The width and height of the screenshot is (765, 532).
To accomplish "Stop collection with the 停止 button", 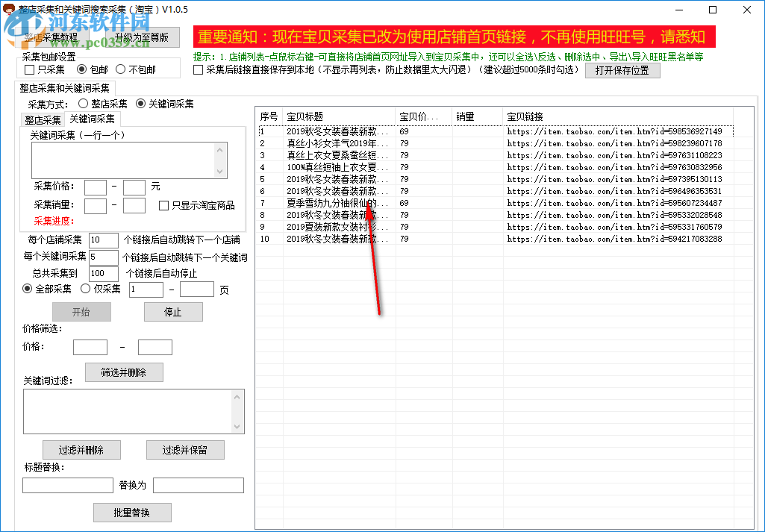I will pyautogui.click(x=173, y=312).
